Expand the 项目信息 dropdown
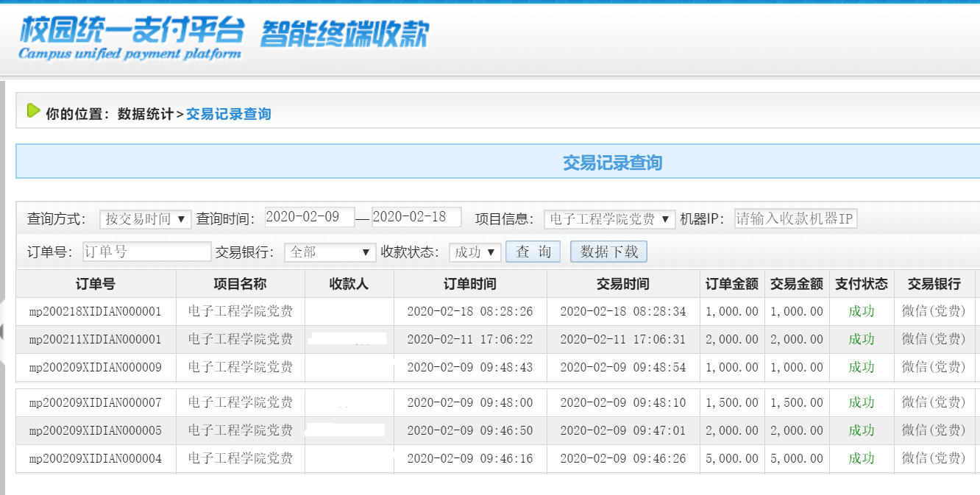 point(609,219)
